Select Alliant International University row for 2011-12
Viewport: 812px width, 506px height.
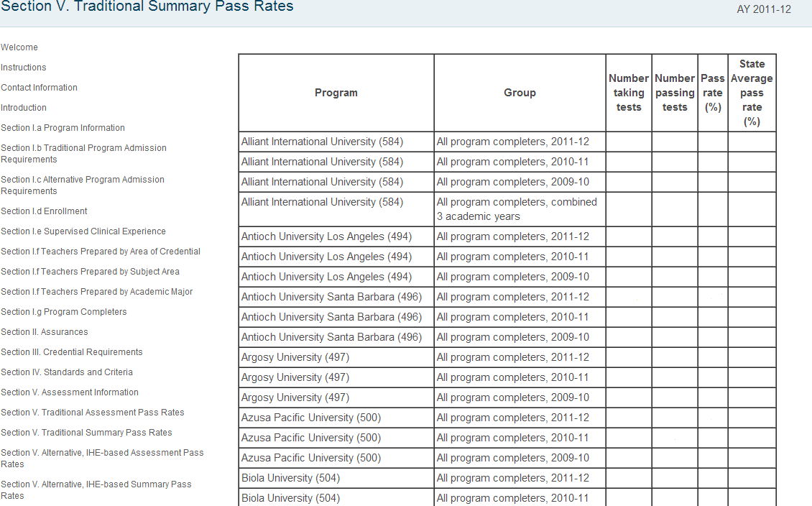507,142
